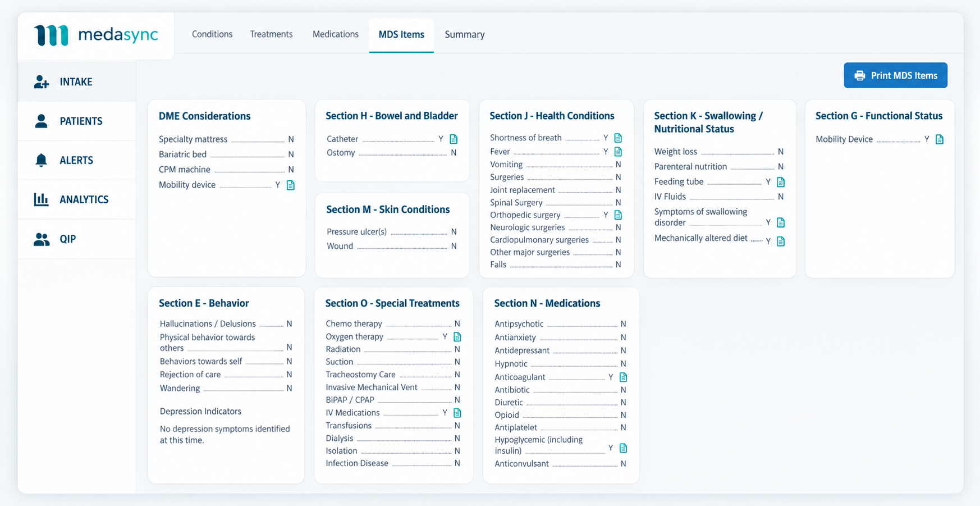Open document icon for Orthopedic surgery
Screen dimensions: 980x506
(618, 215)
